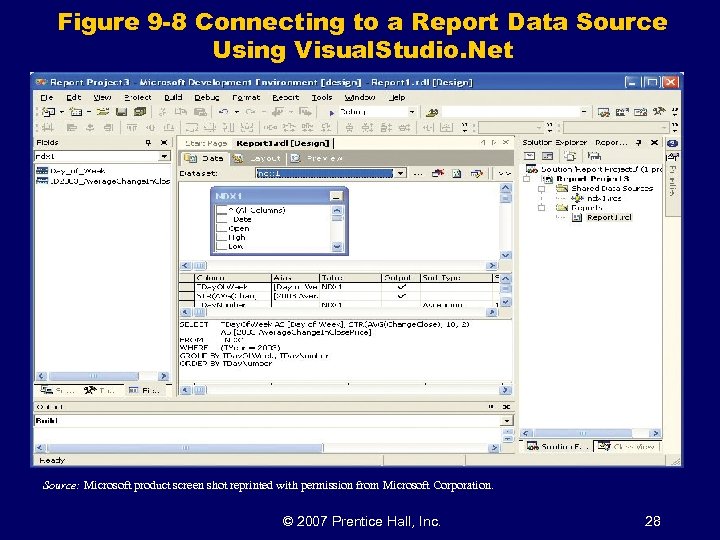The height and width of the screenshot is (540, 720).
Task: Click the ndx1.rds data source icon
Action: [x=576, y=198]
